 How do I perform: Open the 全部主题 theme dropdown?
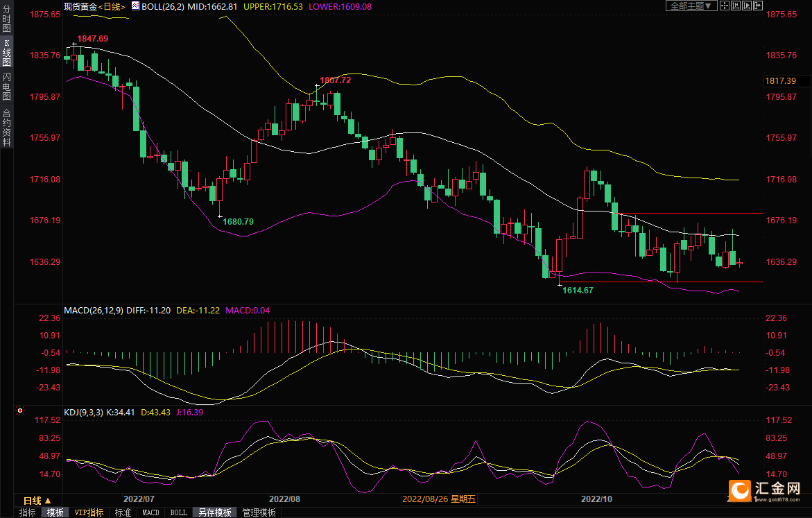[691, 6]
